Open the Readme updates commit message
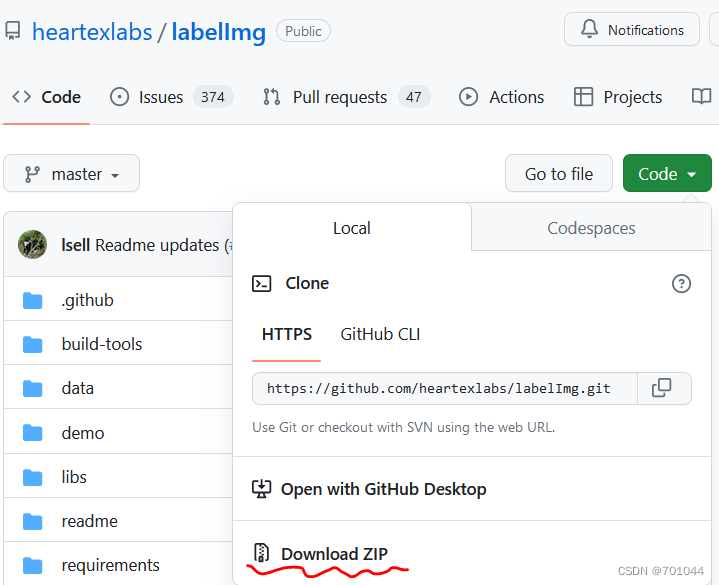 (x=157, y=245)
